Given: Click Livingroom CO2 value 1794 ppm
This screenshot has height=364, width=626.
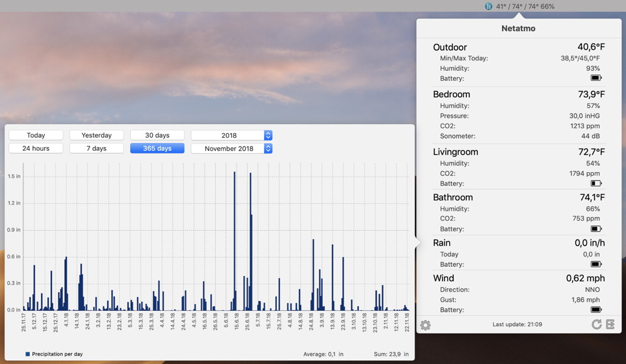Looking at the screenshot, I should point(584,173).
